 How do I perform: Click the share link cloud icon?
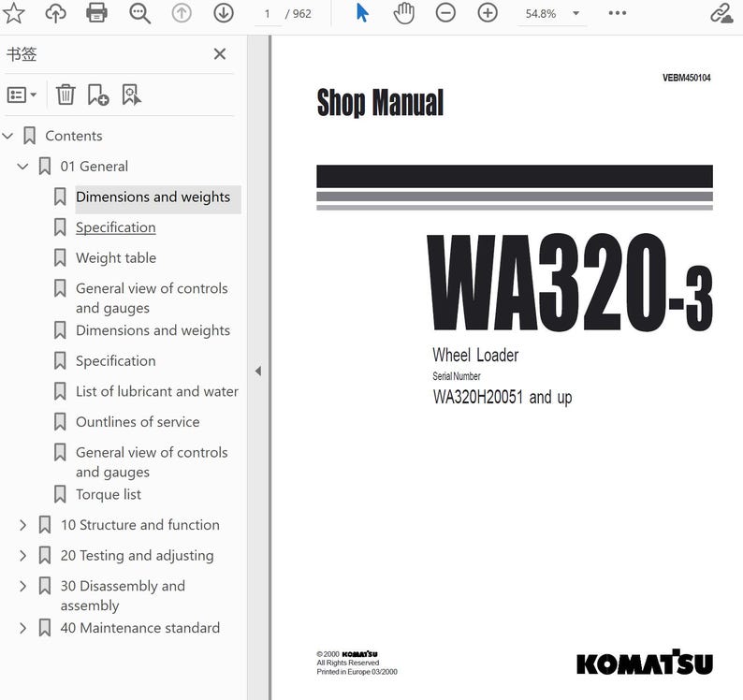click(721, 13)
